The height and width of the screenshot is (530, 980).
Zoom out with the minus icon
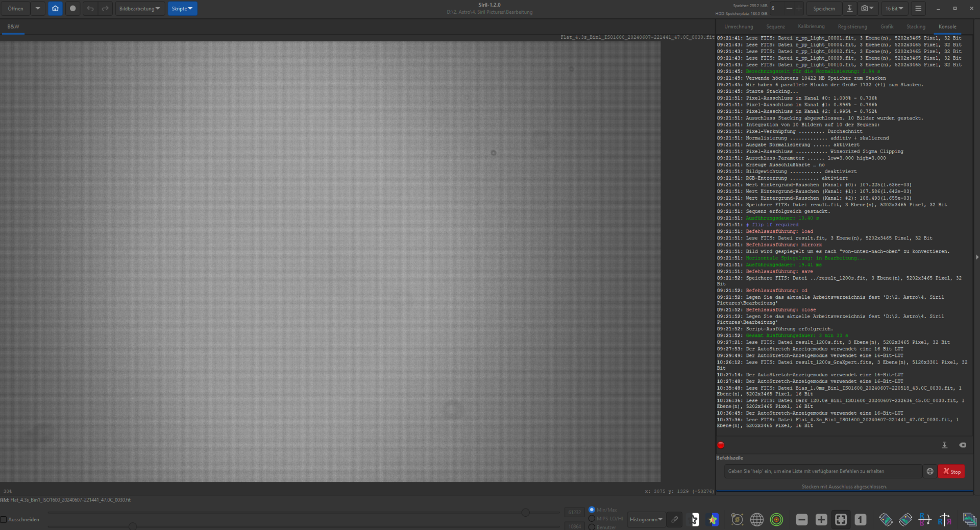pyautogui.click(x=802, y=520)
